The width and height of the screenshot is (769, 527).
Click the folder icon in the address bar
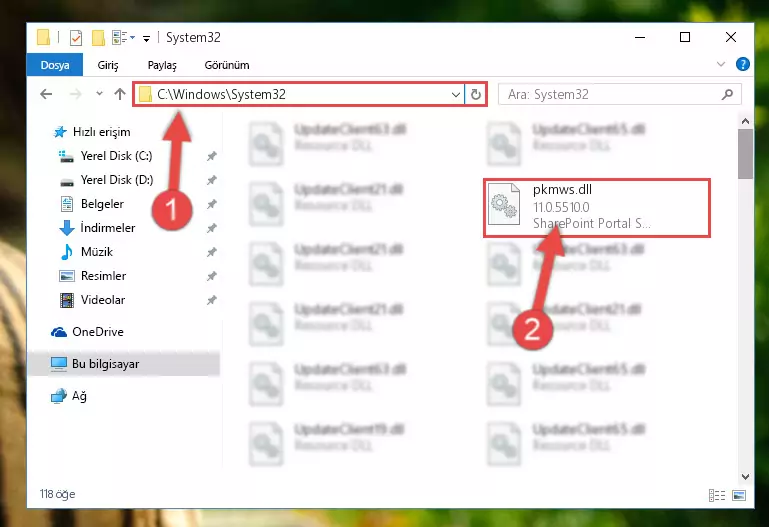(x=145, y=94)
